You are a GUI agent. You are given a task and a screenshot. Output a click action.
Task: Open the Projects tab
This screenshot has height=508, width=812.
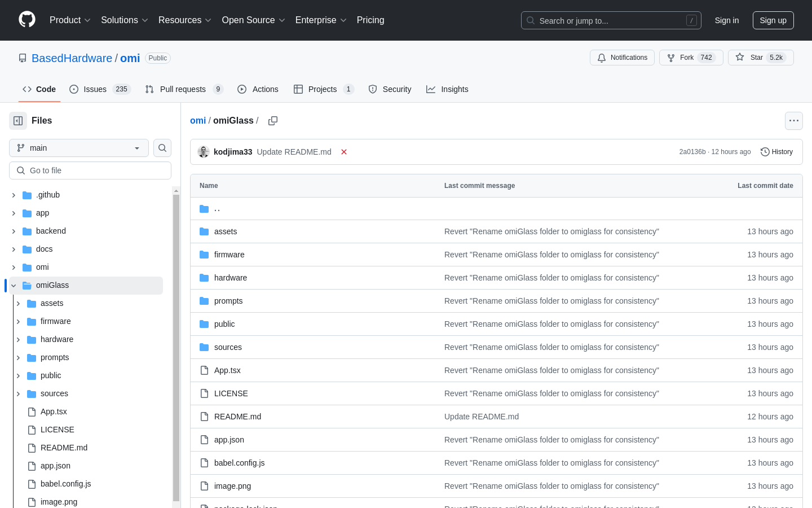click(324, 89)
